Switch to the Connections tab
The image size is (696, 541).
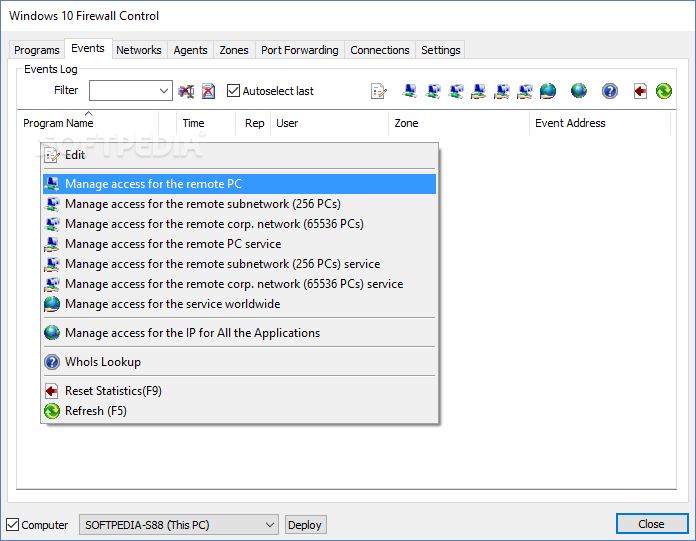(380, 50)
